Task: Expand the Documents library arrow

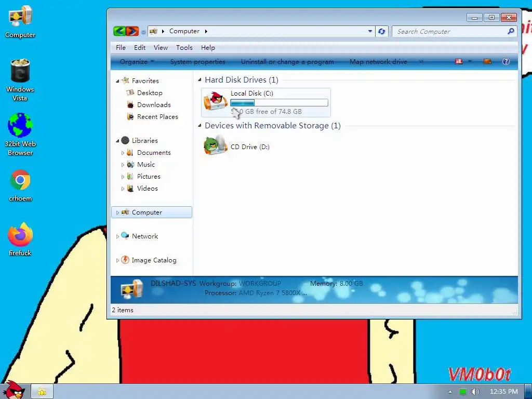Action: click(x=123, y=153)
